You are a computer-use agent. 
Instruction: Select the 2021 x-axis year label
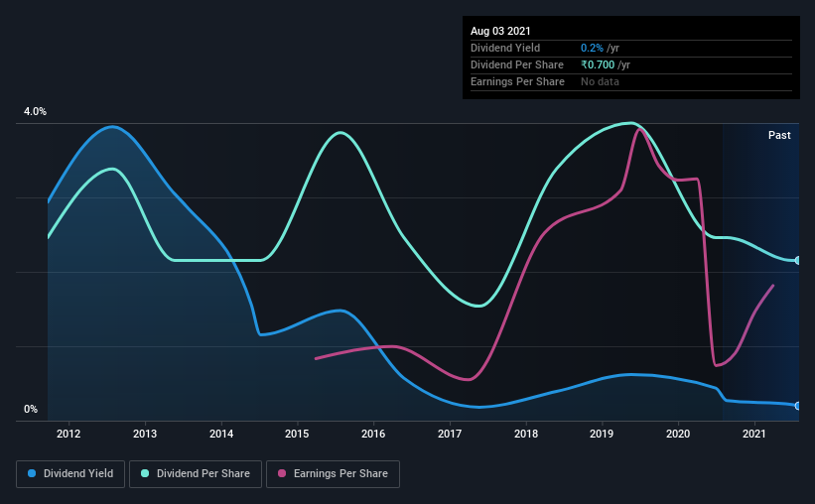click(x=754, y=434)
